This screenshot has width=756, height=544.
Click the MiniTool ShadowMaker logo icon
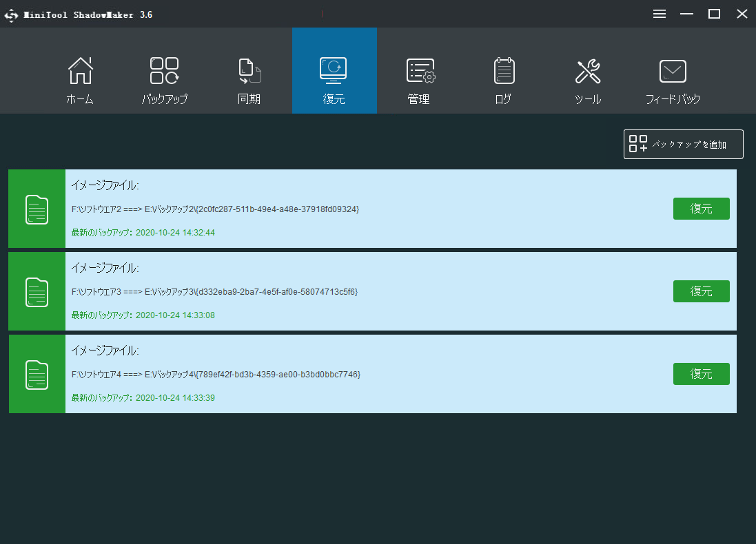(12, 14)
